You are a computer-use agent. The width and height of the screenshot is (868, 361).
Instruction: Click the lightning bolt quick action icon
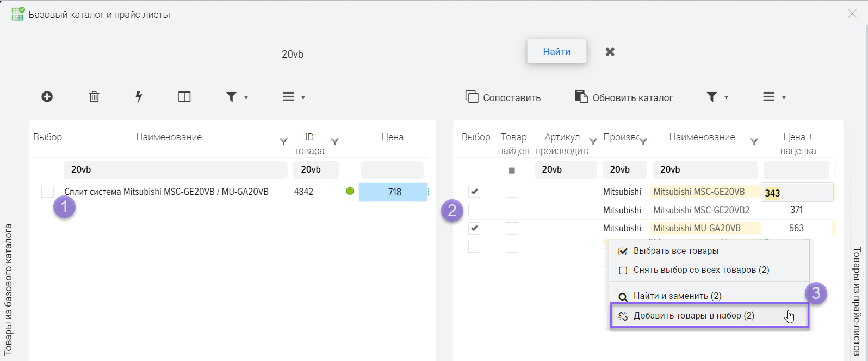pyautogui.click(x=139, y=97)
